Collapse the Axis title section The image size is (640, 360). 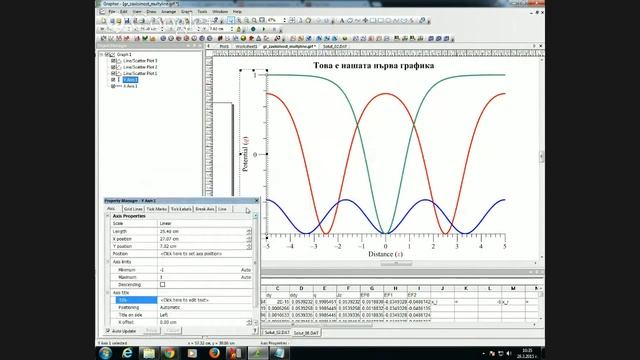108,293
